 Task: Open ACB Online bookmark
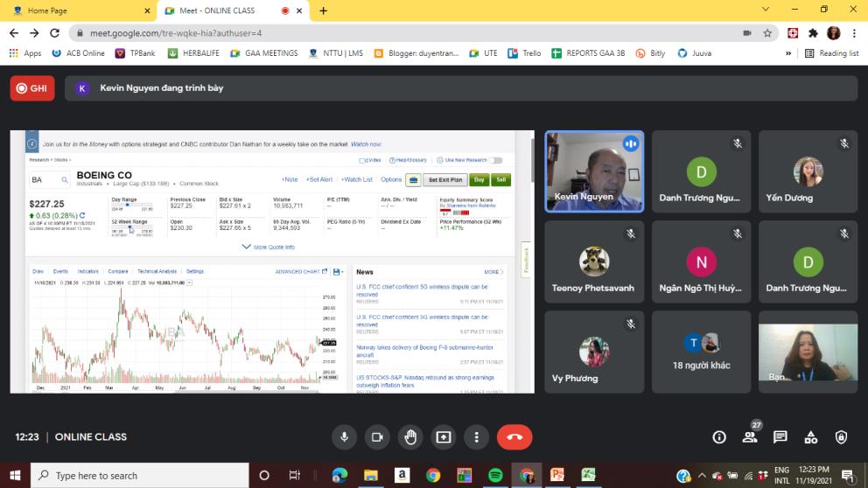[78, 53]
